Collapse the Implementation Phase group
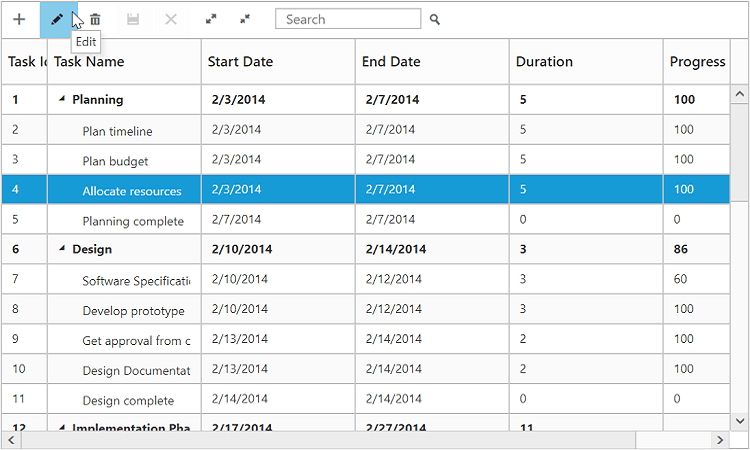750x450 pixels. [62, 428]
